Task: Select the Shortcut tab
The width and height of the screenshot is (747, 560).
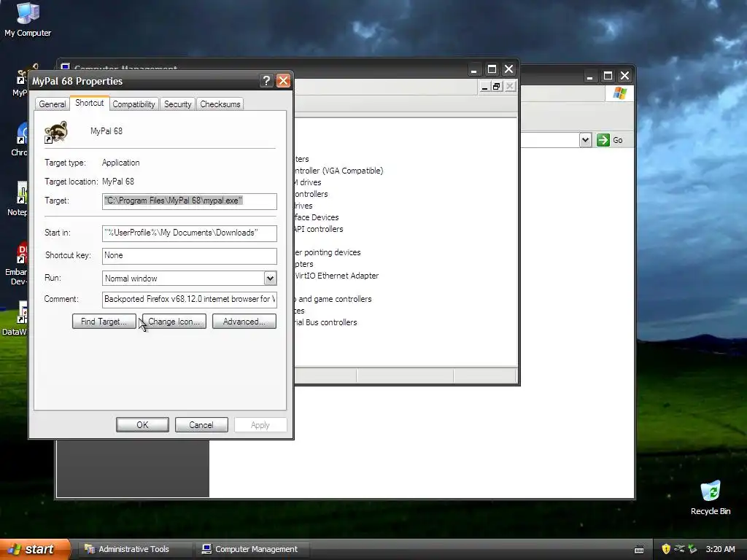Action: tap(90, 103)
